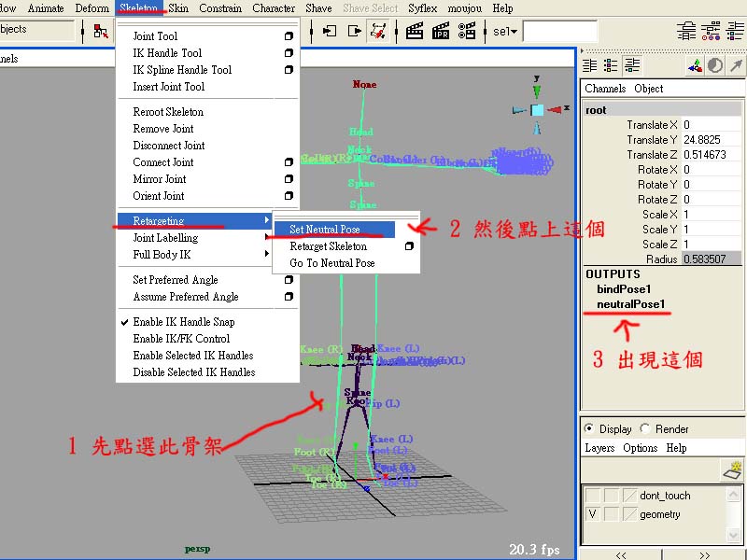Image resolution: width=747 pixels, height=560 pixels.
Task: Click the hyperbolic arrow icon in channel box
Action: pyautogui.click(x=736, y=65)
